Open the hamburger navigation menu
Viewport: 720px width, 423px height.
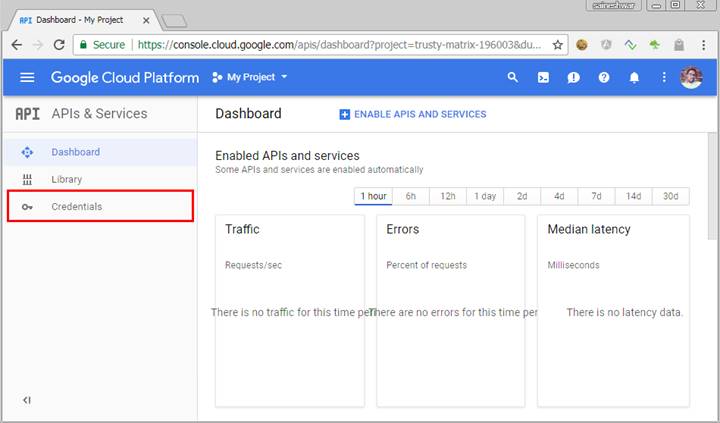point(27,77)
